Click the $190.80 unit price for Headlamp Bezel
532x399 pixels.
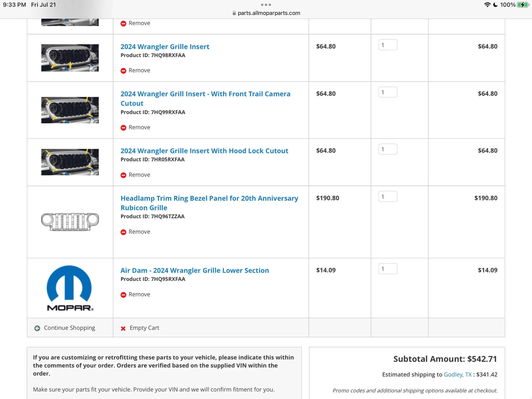pyautogui.click(x=327, y=198)
